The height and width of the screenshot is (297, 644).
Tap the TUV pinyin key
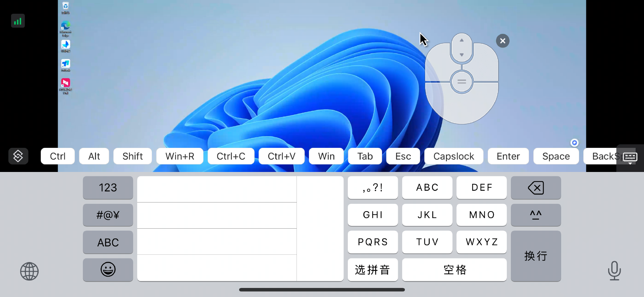[x=427, y=242]
